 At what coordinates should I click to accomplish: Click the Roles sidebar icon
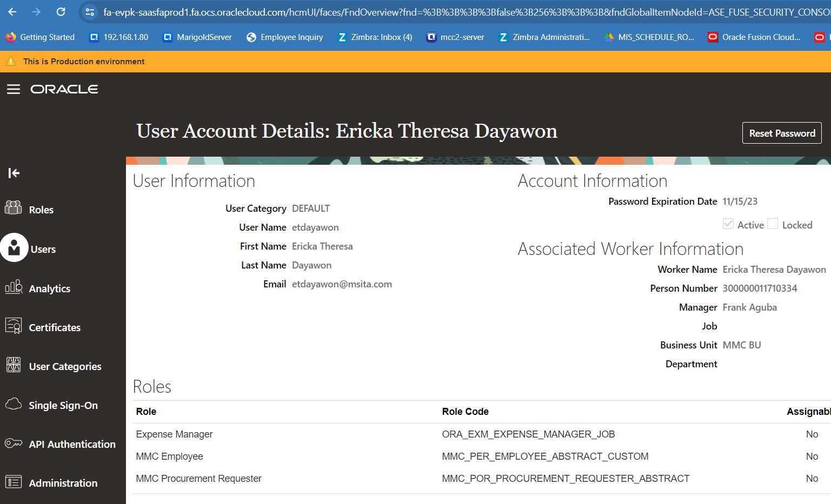(x=14, y=208)
